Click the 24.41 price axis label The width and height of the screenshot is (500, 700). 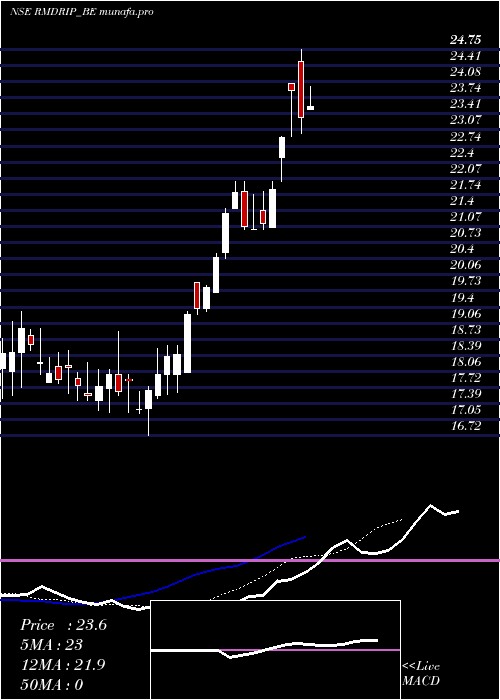tap(466, 56)
